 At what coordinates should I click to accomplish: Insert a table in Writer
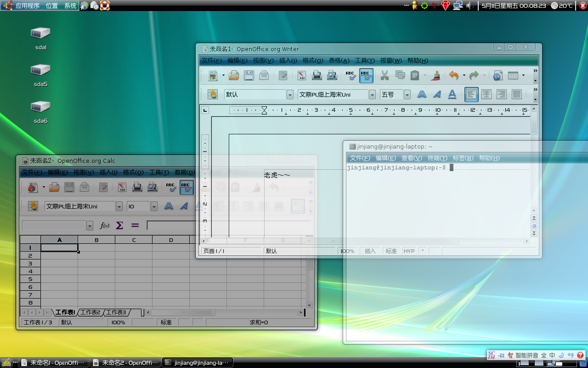513,75
